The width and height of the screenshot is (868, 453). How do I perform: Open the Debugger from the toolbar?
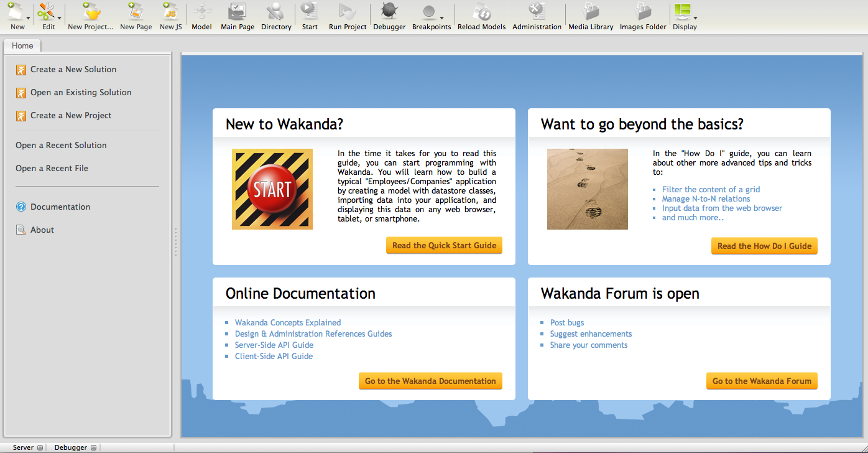tap(389, 12)
